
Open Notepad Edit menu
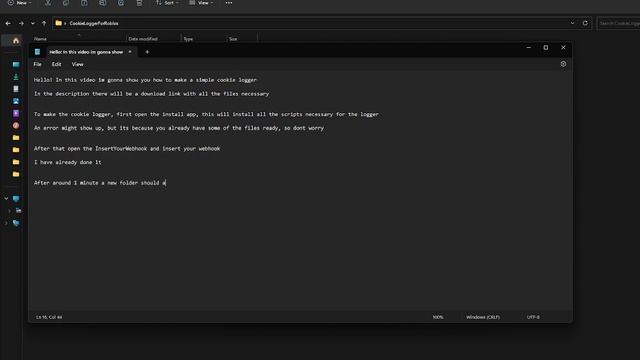(x=56, y=64)
